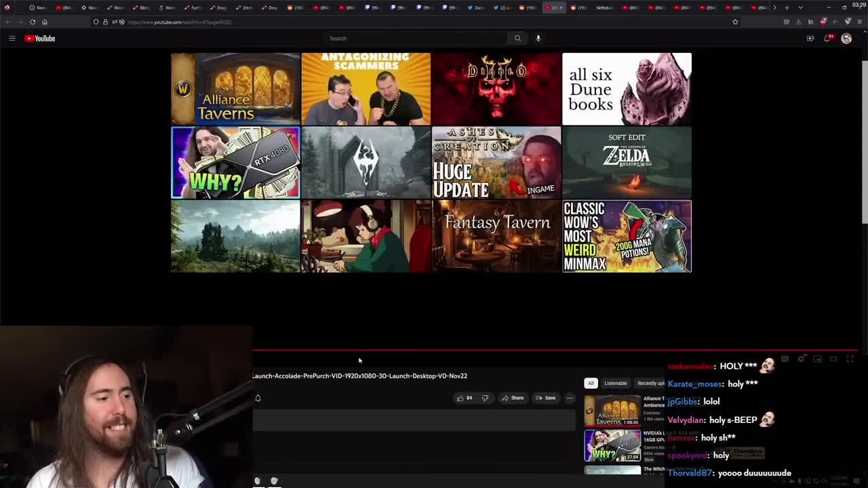Viewport: 868px width, 488px height.
Task: Close the active browser tab
Action: (561, 7)
